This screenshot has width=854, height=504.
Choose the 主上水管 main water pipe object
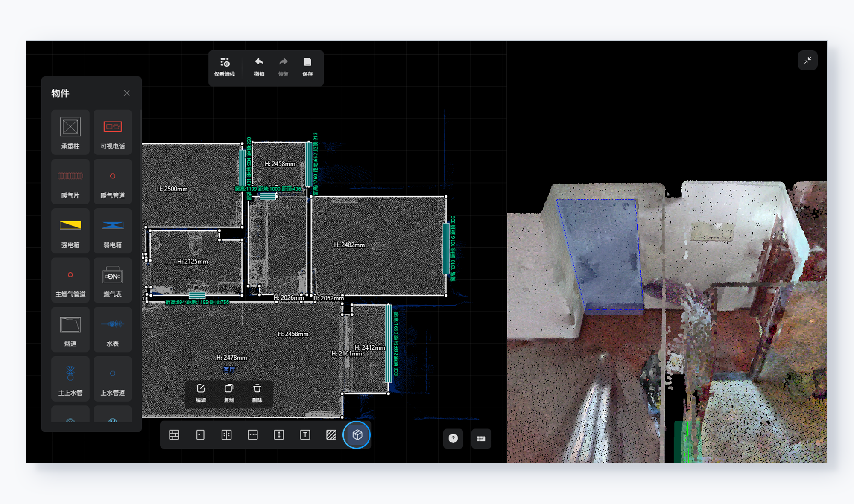(x=70, y=379)
